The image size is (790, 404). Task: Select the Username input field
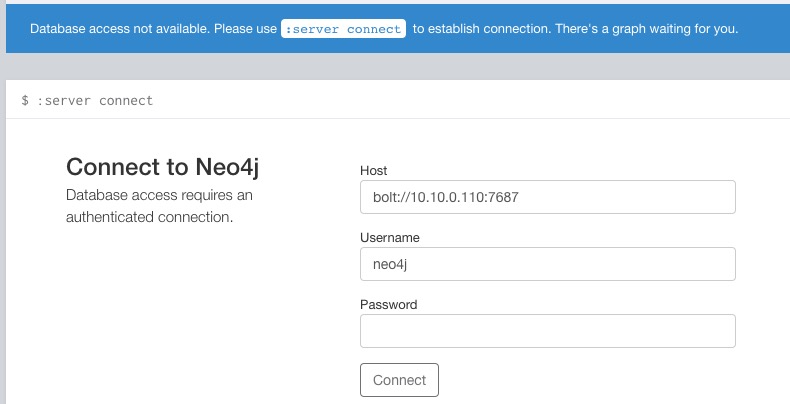click(x=548, y=264)
